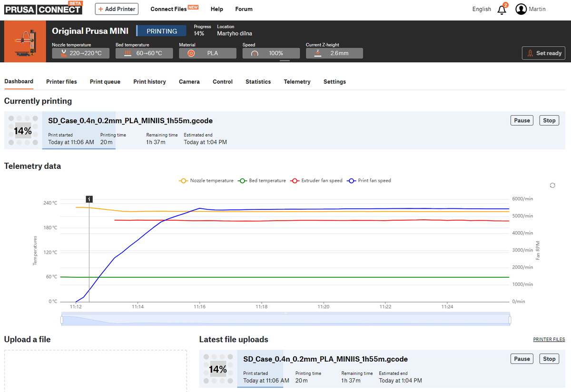
Task: Switch to the Camera tab
Action: [189, 82]
